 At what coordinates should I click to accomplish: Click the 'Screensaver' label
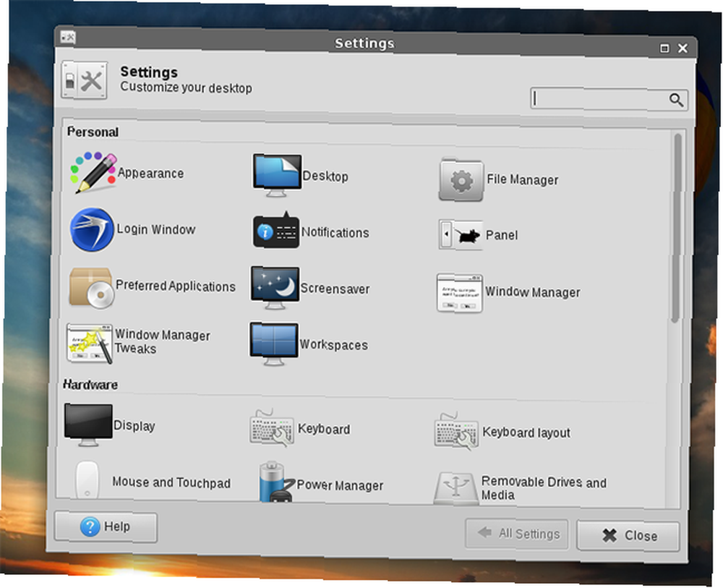(x=335, y=289)
